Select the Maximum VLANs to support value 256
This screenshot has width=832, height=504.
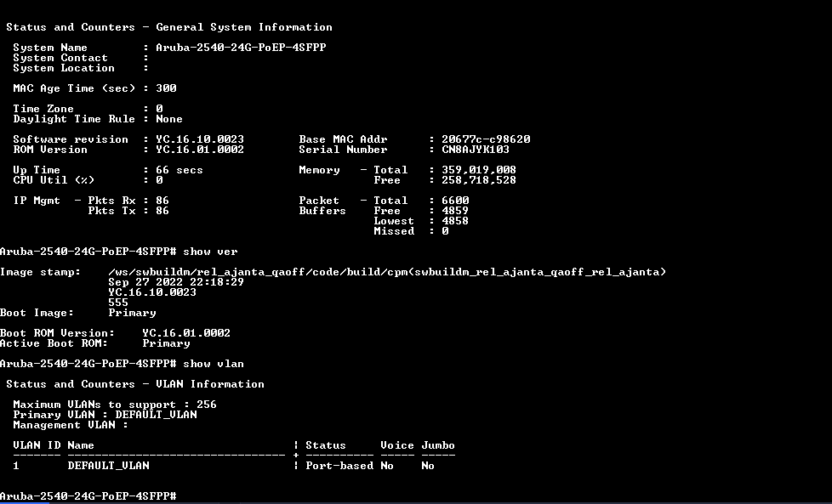[207, 405]
